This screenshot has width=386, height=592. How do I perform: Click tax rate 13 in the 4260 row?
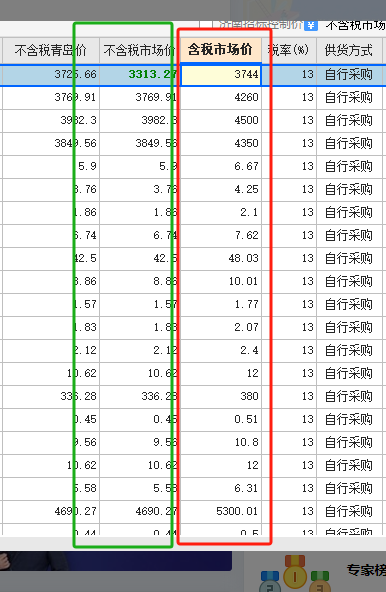click(289, 98)
